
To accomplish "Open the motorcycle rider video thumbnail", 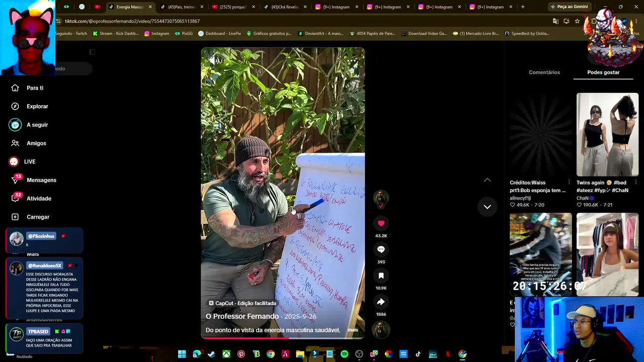I will pyautogui.click(x=541, y=254).
